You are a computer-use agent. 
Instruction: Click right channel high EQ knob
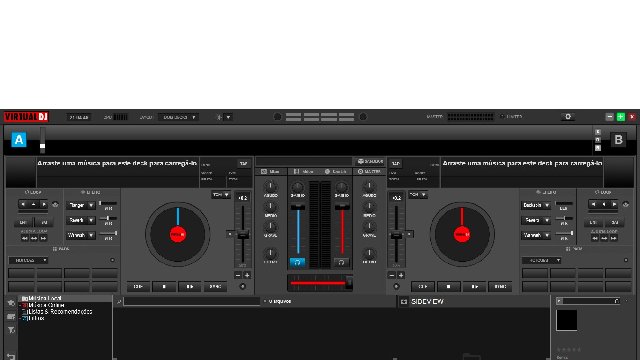coord(369,187)
